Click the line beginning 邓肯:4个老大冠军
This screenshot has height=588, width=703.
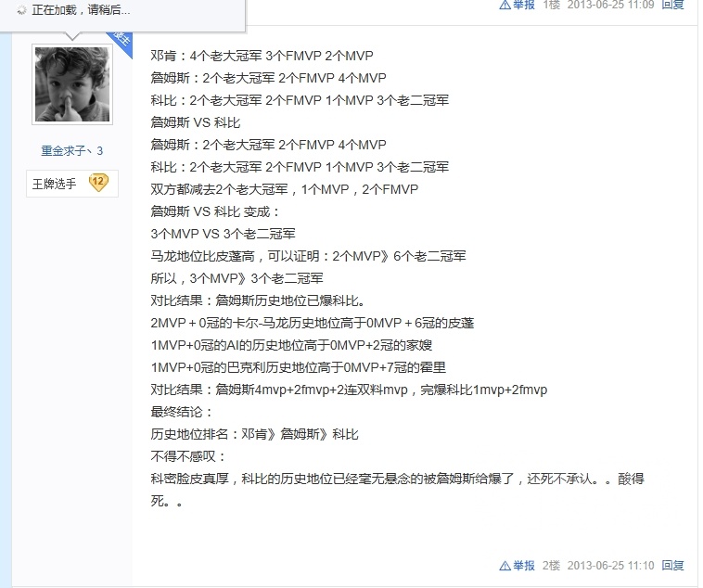(262, 56)
